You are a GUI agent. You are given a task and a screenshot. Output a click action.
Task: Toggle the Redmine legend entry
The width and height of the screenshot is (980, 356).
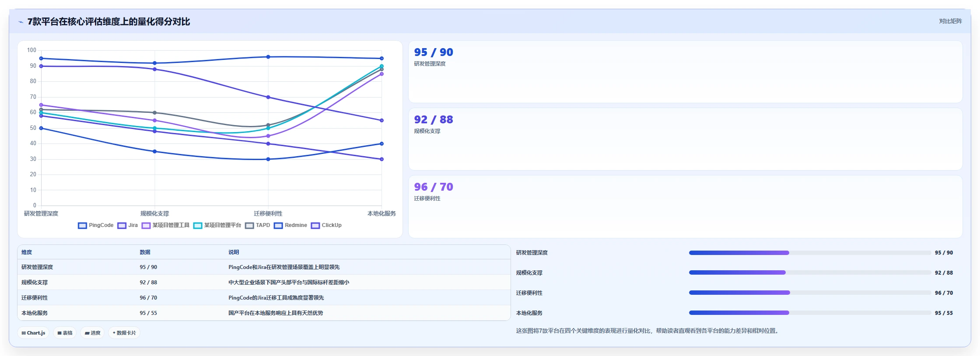coord(290,225)
